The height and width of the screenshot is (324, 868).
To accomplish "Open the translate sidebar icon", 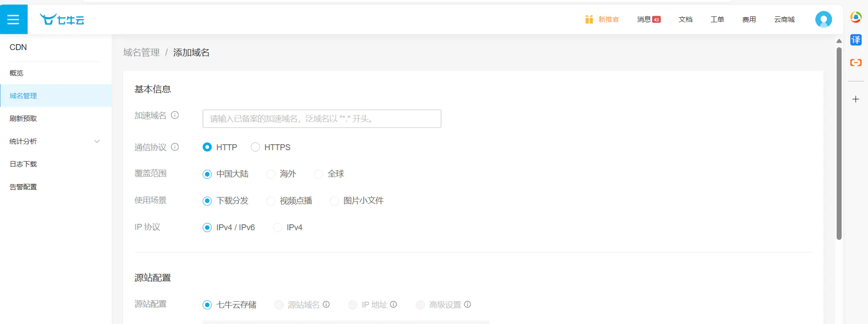I will click(856, 40).
